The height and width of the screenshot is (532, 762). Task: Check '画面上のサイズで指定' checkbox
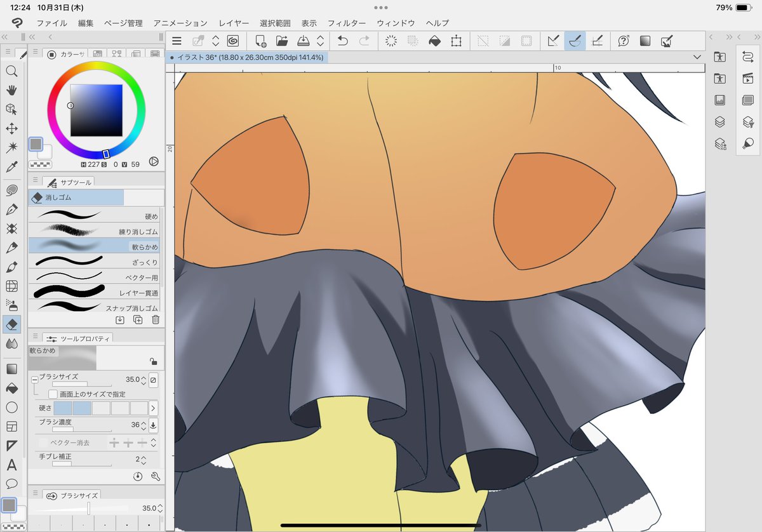coord(53,394)
